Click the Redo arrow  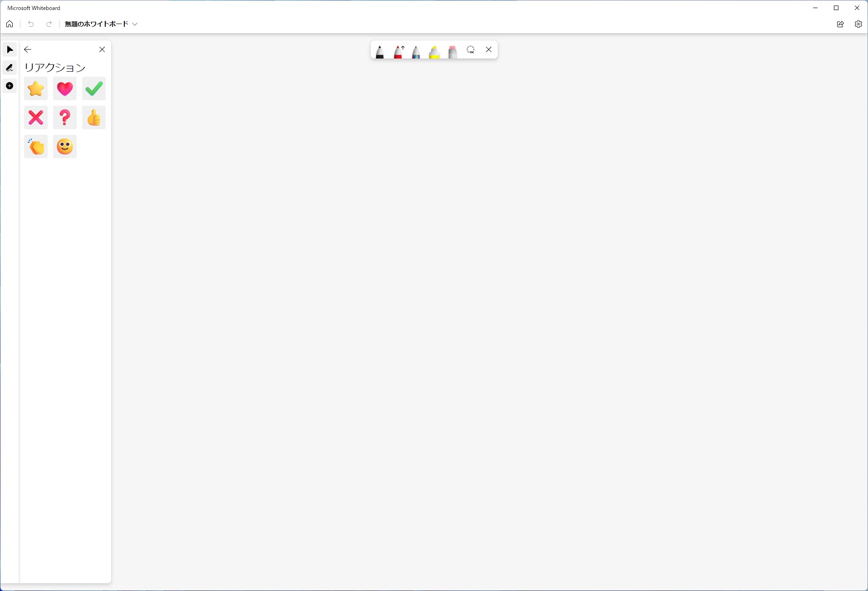[x=49, y=24]
